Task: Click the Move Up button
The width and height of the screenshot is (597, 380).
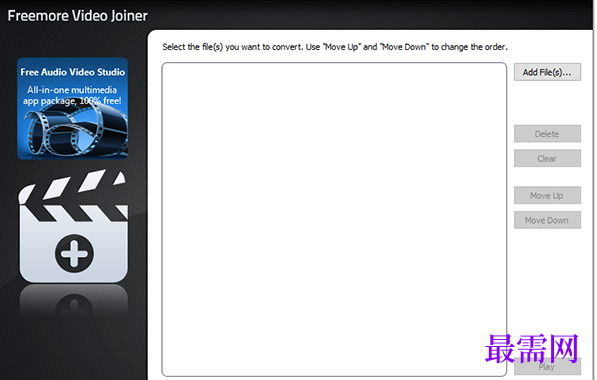Action: [547, 195]
